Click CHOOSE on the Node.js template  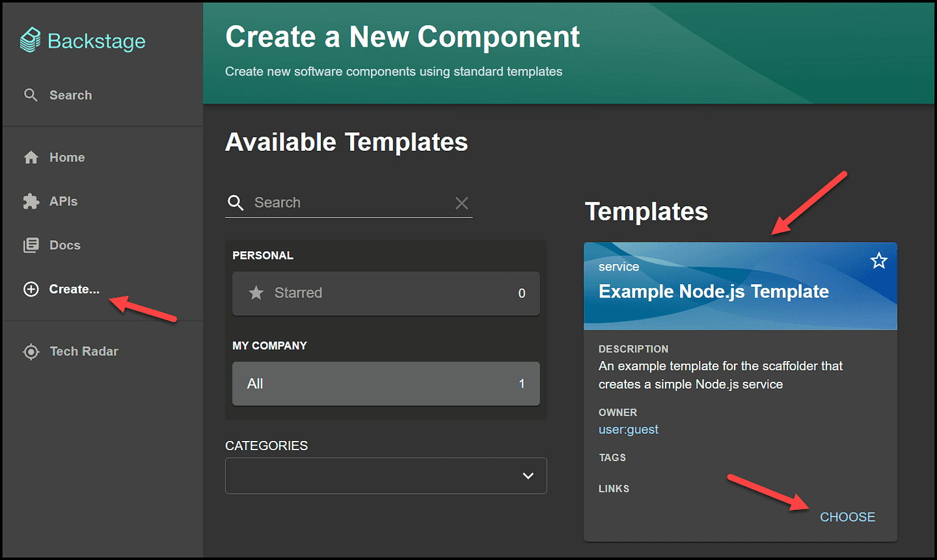coord(847,516)
